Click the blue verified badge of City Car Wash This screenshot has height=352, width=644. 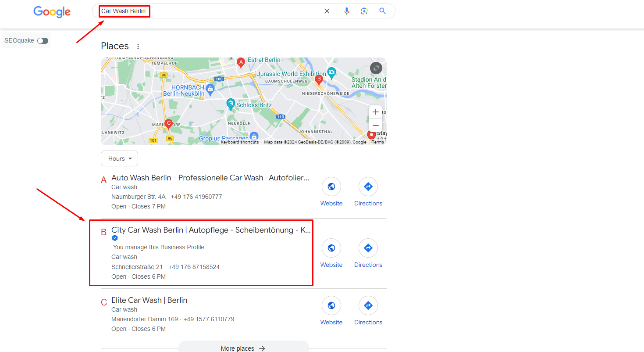[x=115, y=238]
